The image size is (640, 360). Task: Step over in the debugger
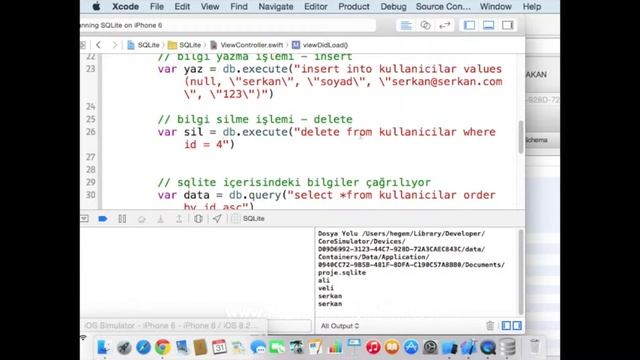141,219
